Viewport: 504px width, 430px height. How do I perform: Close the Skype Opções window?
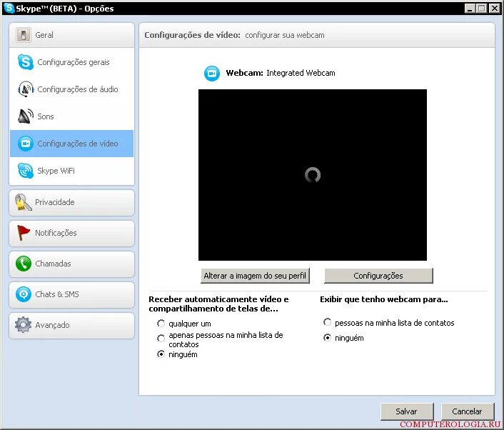[x=494, y=9]
